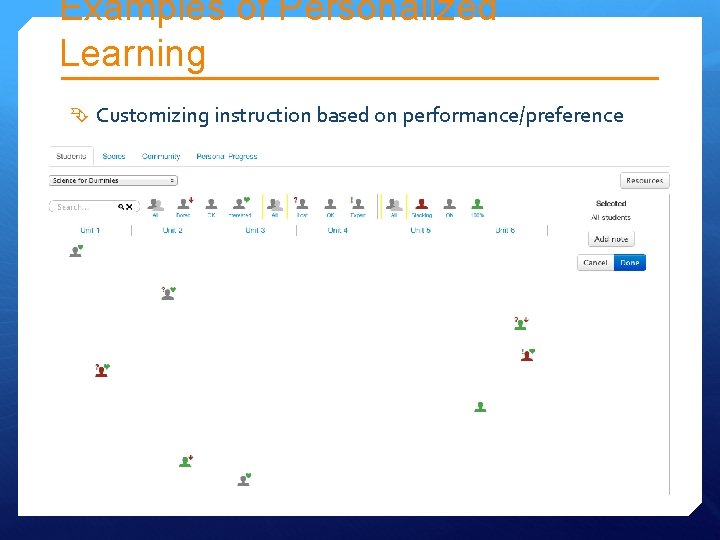
Task: Open the Scores tab
Action: (114, 156)
